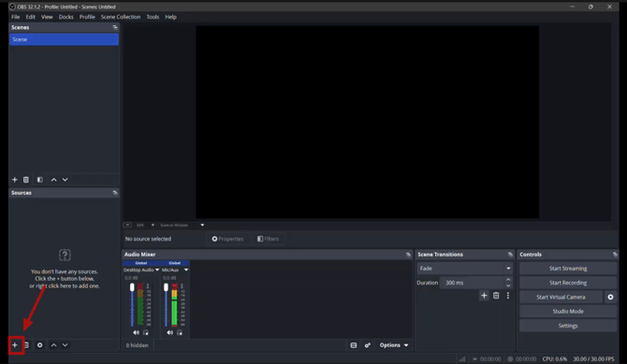627x364 pixels.
Task: Toggle Desktop Audio monitoring headphone icon
Action: (x=146, y=332)
